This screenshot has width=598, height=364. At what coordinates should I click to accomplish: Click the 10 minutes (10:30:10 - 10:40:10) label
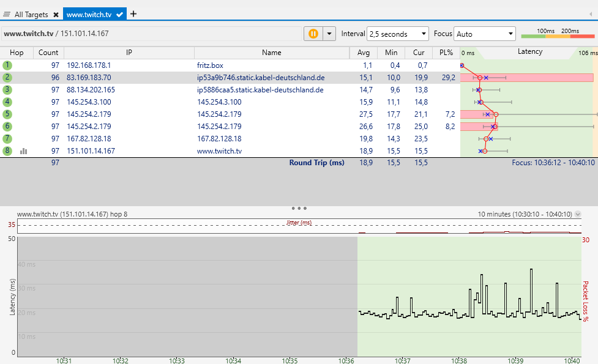coord(525,214)
